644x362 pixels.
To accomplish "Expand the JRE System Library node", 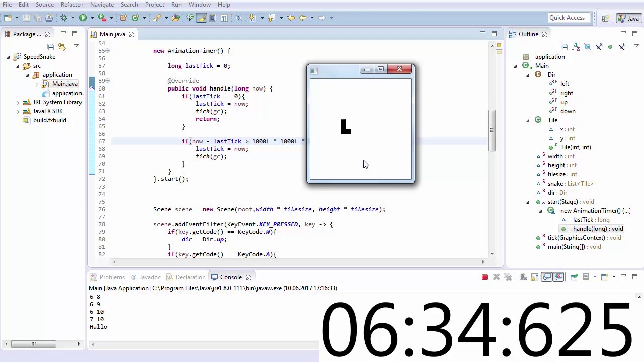I will [x=18, y=102].
